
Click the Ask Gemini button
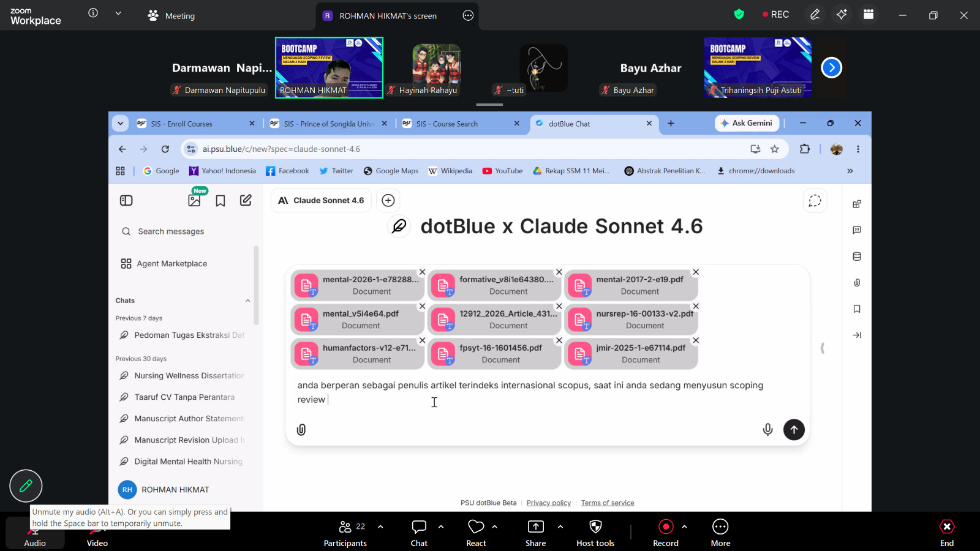[x=747, y=123]
